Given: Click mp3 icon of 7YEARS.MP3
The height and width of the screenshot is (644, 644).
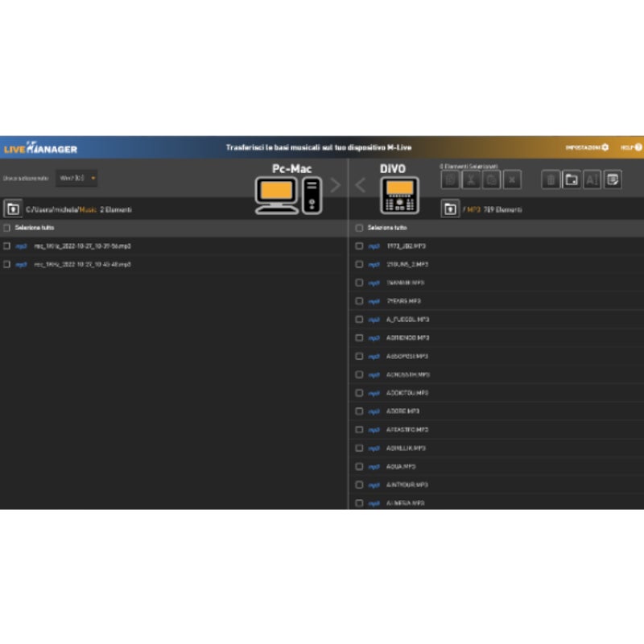Looking at the screenshot, I should point(374,301).
